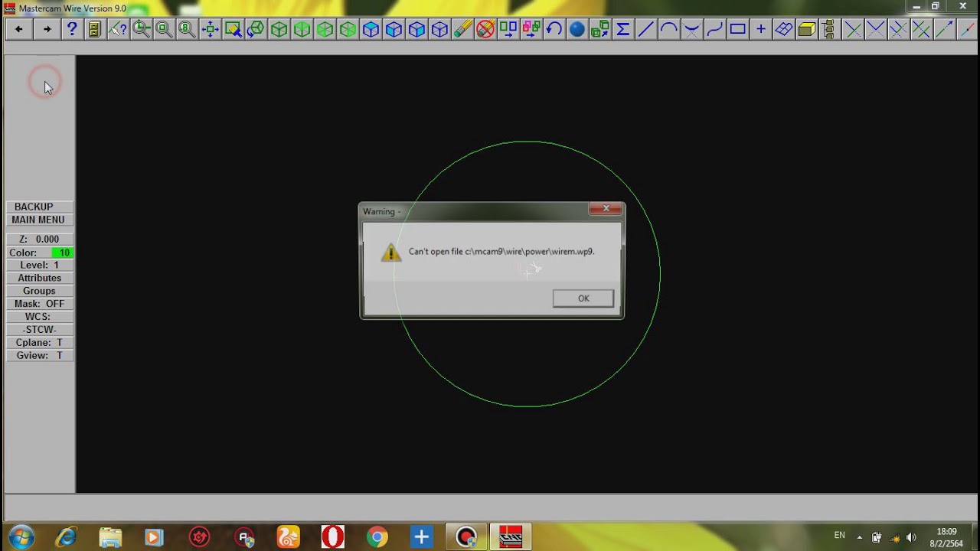Toggle Shading blue sphere icon

(x=577, y=29)
